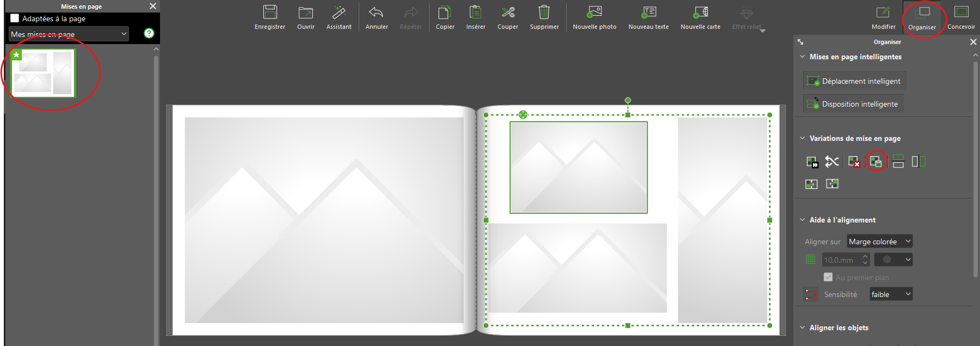This screenshot has height=346, width=980.
Task: Open the Mes mises en page dropdown
Action: [69, 34]
